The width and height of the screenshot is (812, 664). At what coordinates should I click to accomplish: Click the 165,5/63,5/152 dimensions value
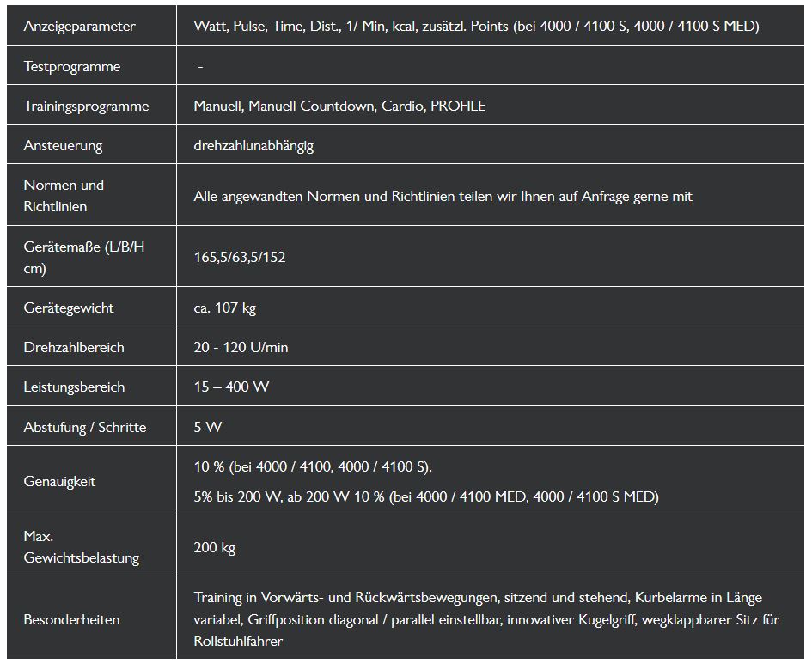point(239,258)
